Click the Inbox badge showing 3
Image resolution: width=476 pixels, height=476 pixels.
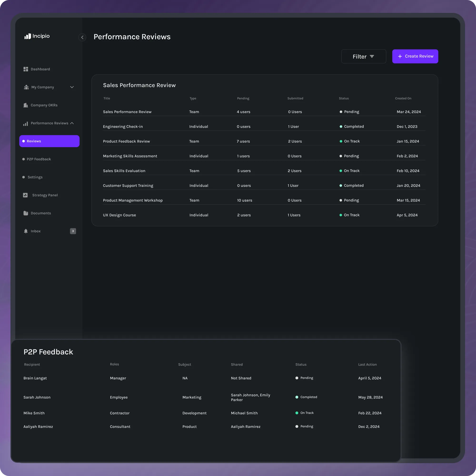tap(73, 231)
